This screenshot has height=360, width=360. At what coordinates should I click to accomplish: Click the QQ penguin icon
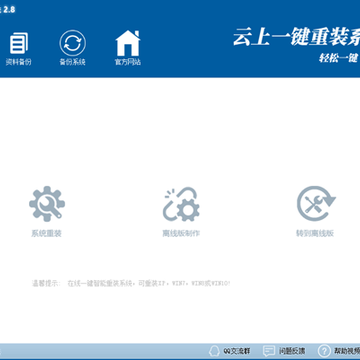point(214,351)
